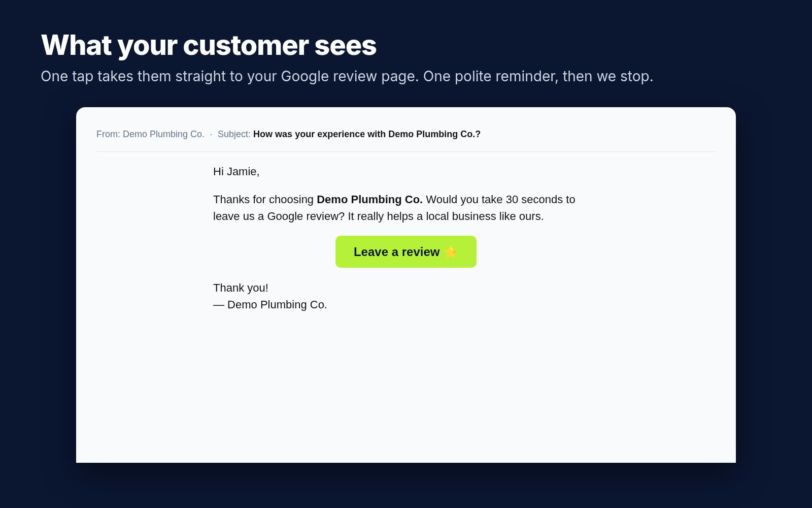Click the star emoji on review button

pyautogui.click(x=451, y=252)
